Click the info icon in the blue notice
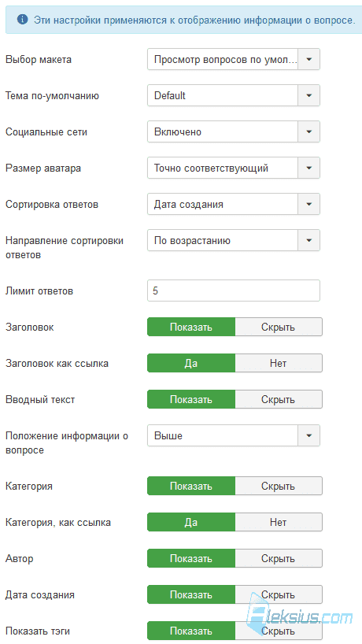This screenshot has width=362, height=644. (x=22, y=20)
